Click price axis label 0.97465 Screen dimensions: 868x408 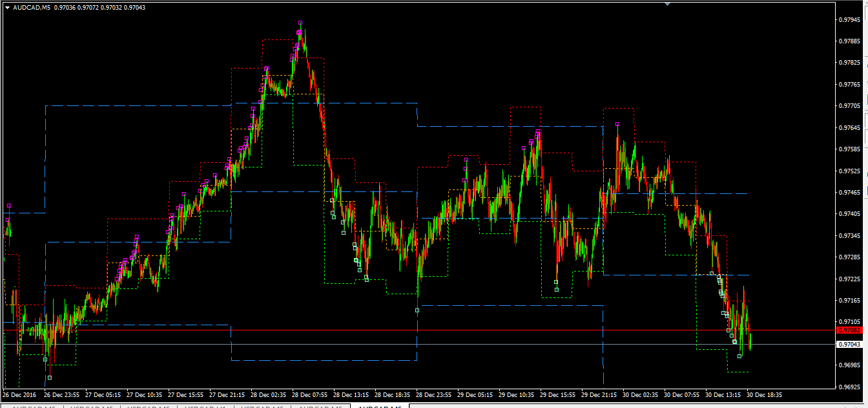coord(849,193)
